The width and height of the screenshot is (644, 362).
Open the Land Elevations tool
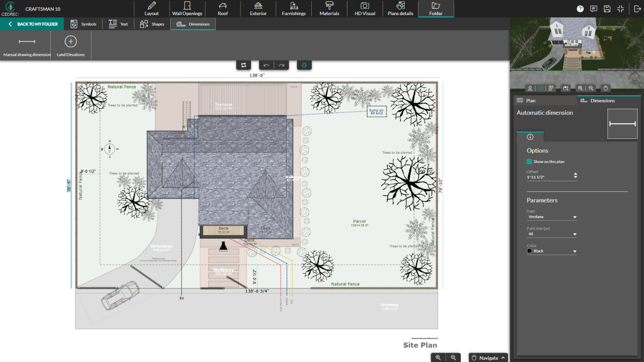(x=70, y=45)
